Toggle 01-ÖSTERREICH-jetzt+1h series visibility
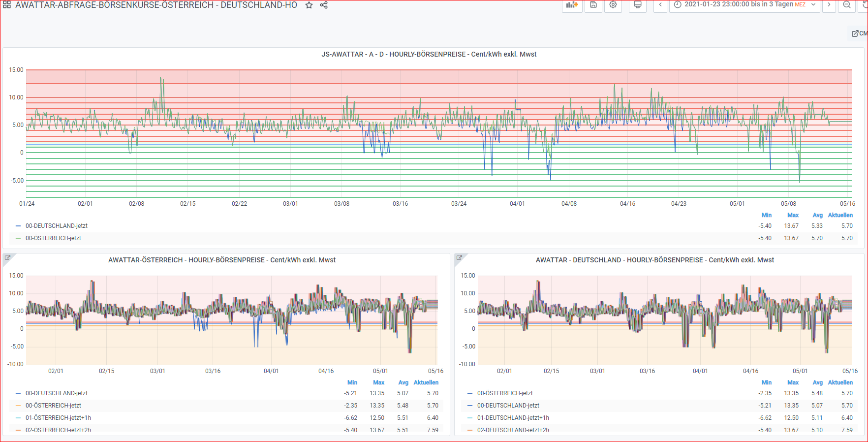This screenshot has height=442, width=868. 58,418
